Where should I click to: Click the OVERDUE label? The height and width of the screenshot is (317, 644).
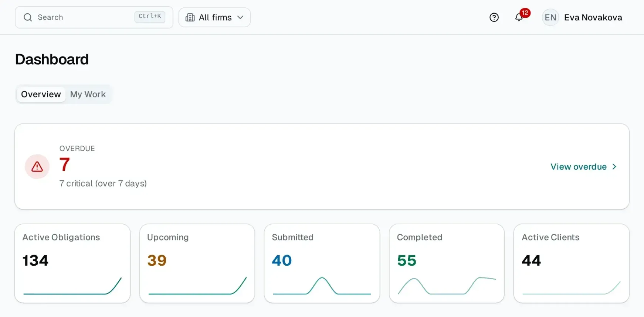tap(77, 149)
